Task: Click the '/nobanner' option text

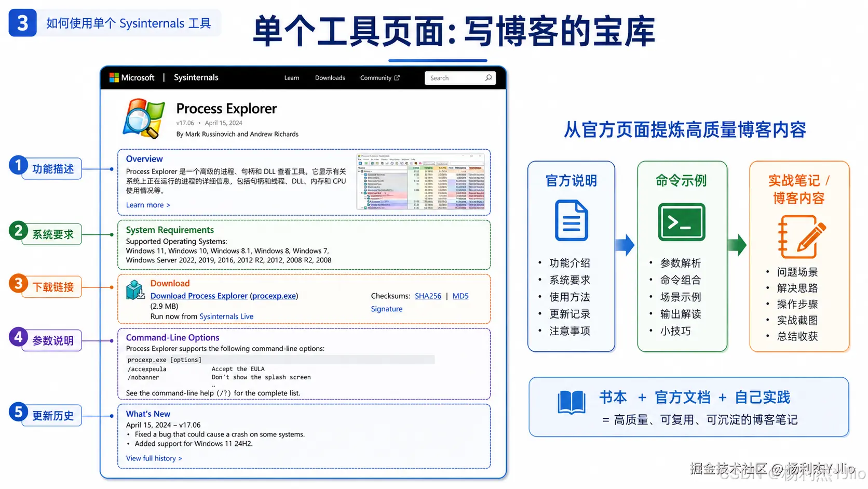Action: click(143, 377)
